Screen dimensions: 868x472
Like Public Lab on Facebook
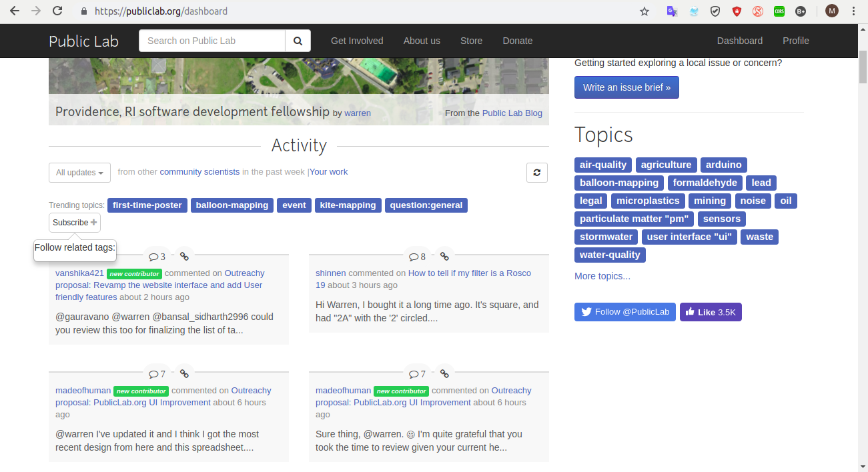click(711, 311)
